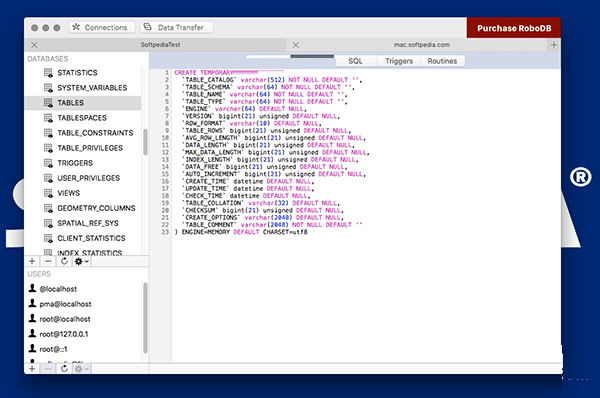Click the table icon beside CLIENT_STATISTICS
Screen dimensions: 600x398
48,238
